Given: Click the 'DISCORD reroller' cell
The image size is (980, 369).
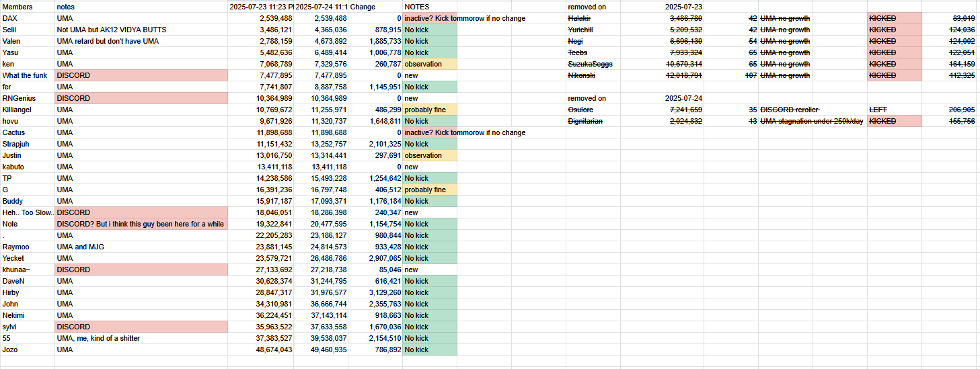Looking at the screenshot, I should pos(788,110).
